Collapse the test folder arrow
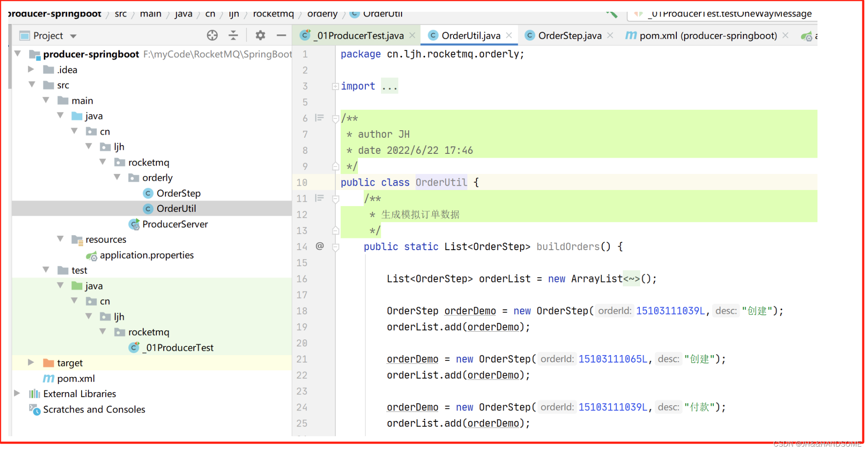868x451 pixels. click(x=46, y=270)
